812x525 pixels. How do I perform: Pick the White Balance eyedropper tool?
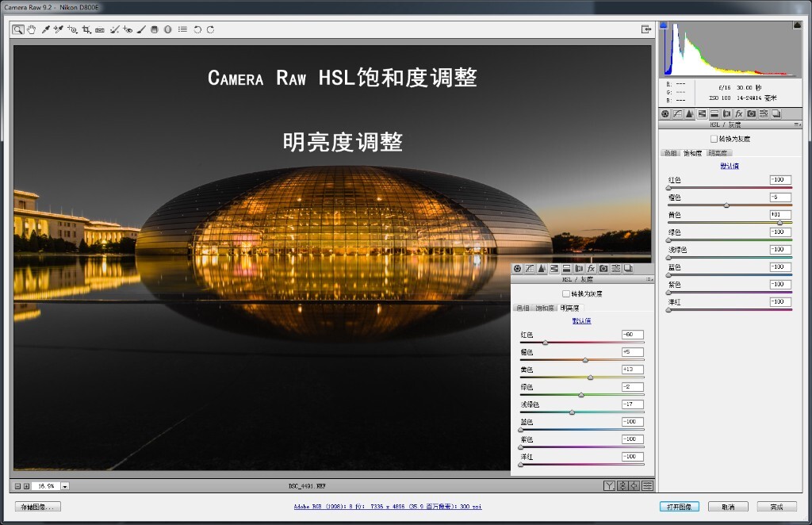coord(45,29)
